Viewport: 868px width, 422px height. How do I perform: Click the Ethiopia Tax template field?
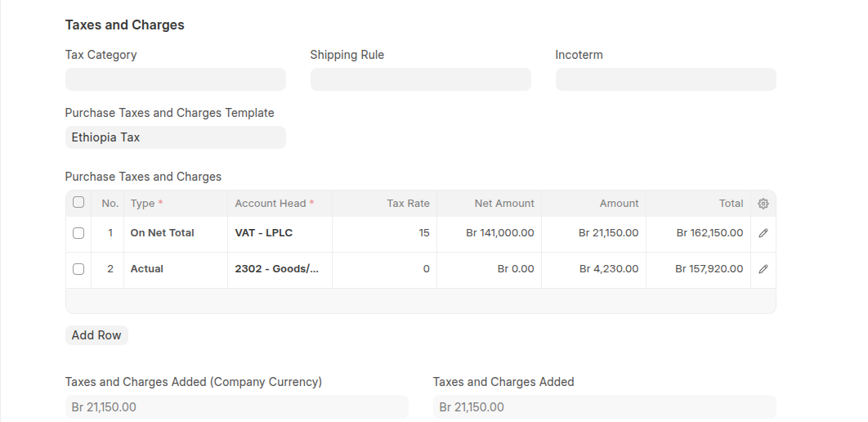[x=176, y=137]
